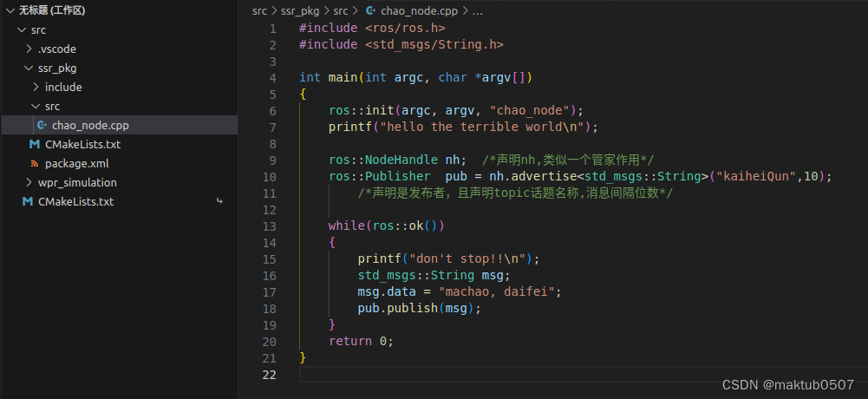
Task: Click the string "don't stop!!\n" on line 15
Action: click(x=467, y=259)
